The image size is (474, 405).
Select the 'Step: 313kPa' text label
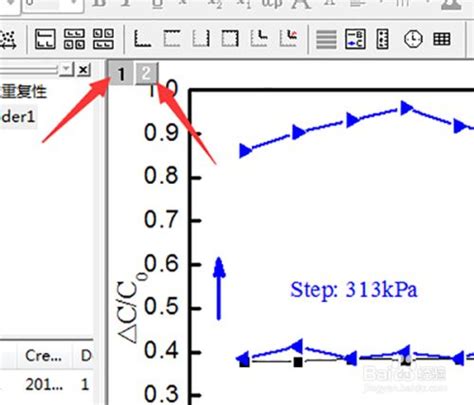coord(354,289)
